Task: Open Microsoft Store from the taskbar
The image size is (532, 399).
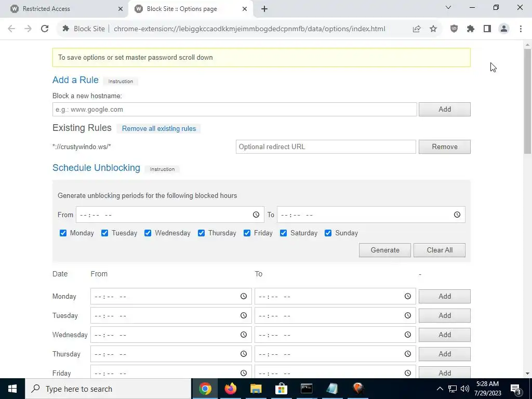Action: (x=281, y=389)
